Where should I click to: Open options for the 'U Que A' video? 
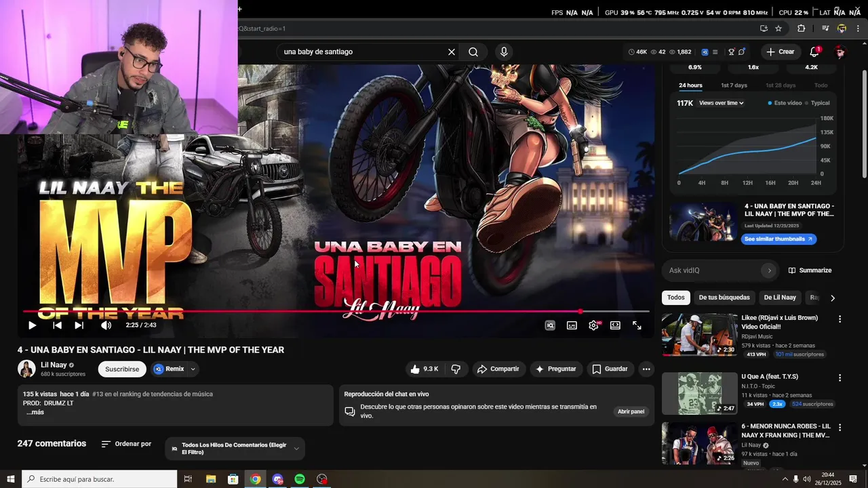[840, 378]
